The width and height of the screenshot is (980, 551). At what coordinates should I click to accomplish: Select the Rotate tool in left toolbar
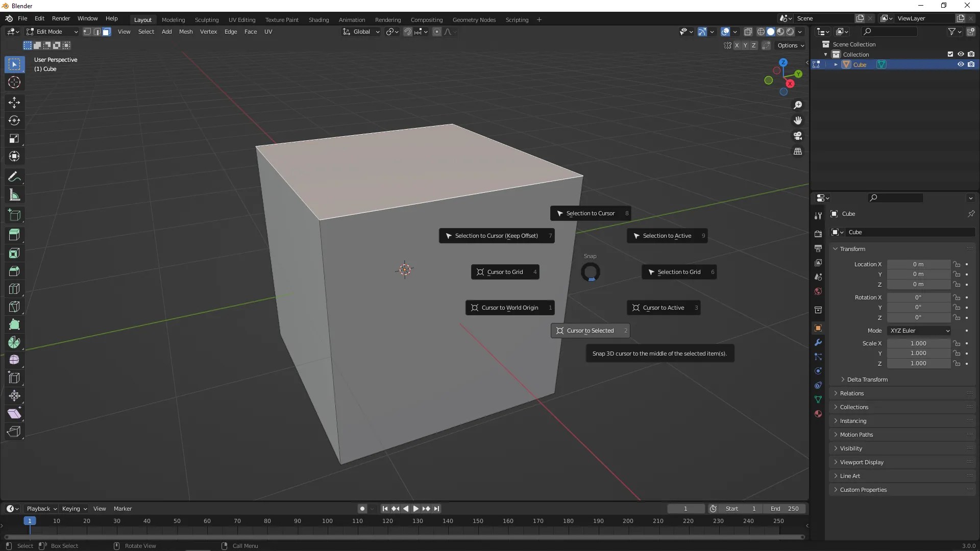(x=14, y=120)
